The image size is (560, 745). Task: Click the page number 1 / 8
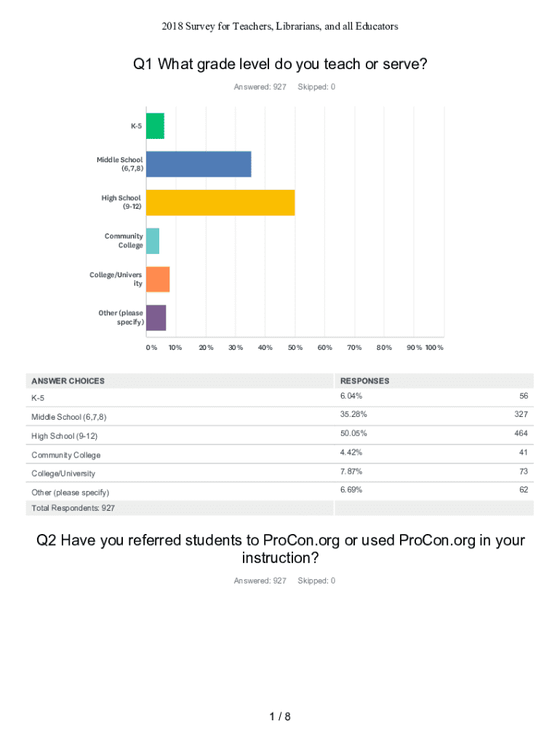point(280,717)
